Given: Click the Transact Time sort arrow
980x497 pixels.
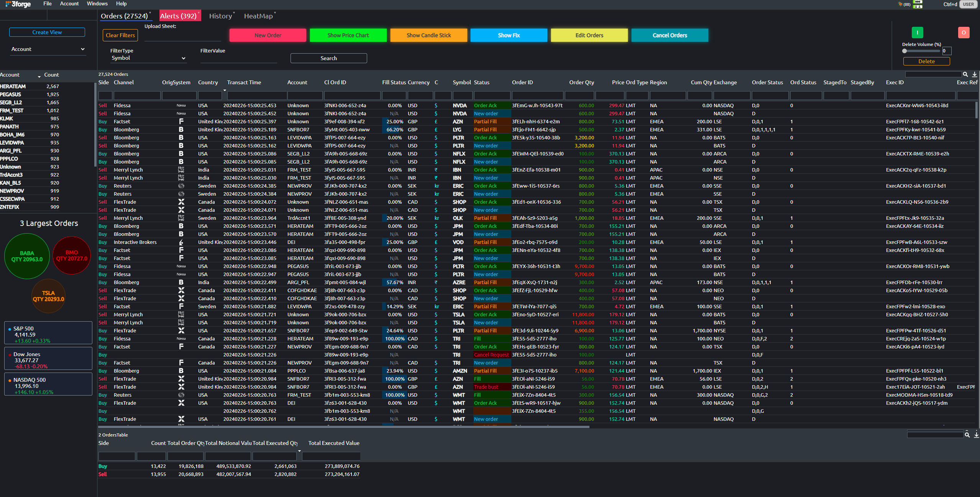Looking at the screenshot, I should (225, 90).
